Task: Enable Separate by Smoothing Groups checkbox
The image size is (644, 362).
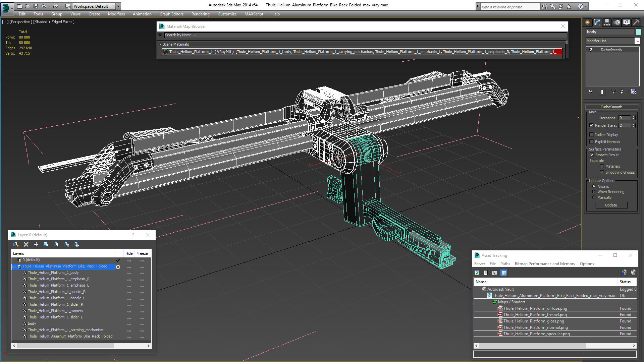Action: [x=602, y=172]
